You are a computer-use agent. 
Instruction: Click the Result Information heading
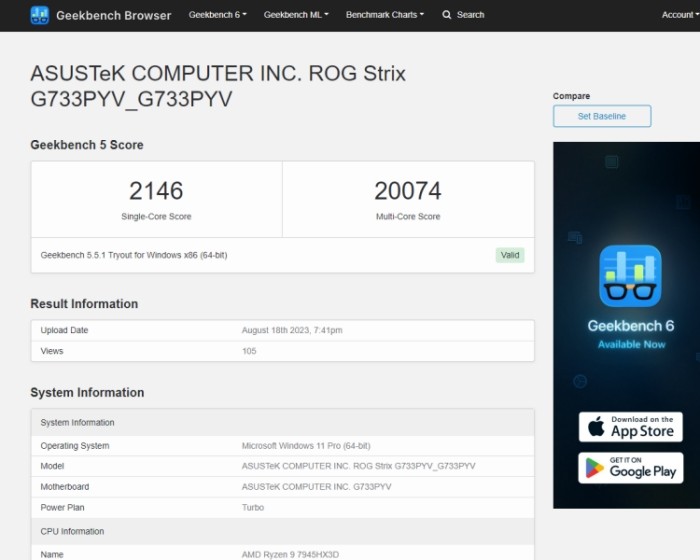click(x=84, y=304)
